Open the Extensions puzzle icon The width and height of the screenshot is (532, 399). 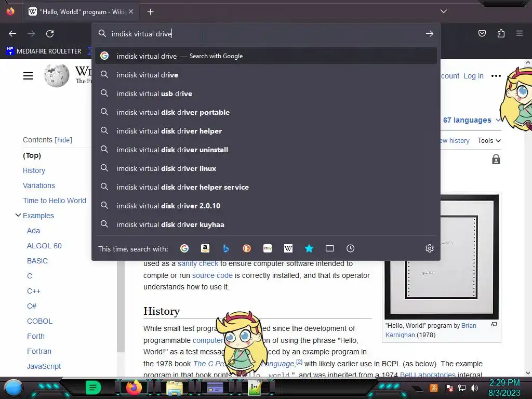[501, 33]
